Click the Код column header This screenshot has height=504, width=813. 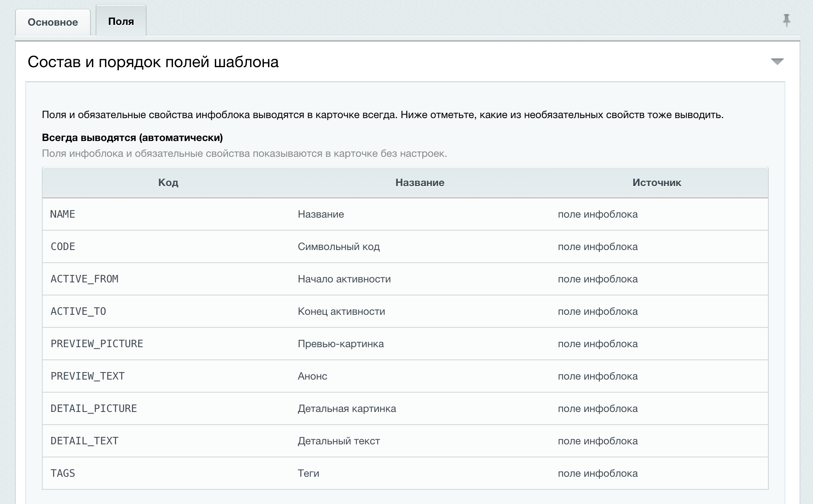[168, 182]
